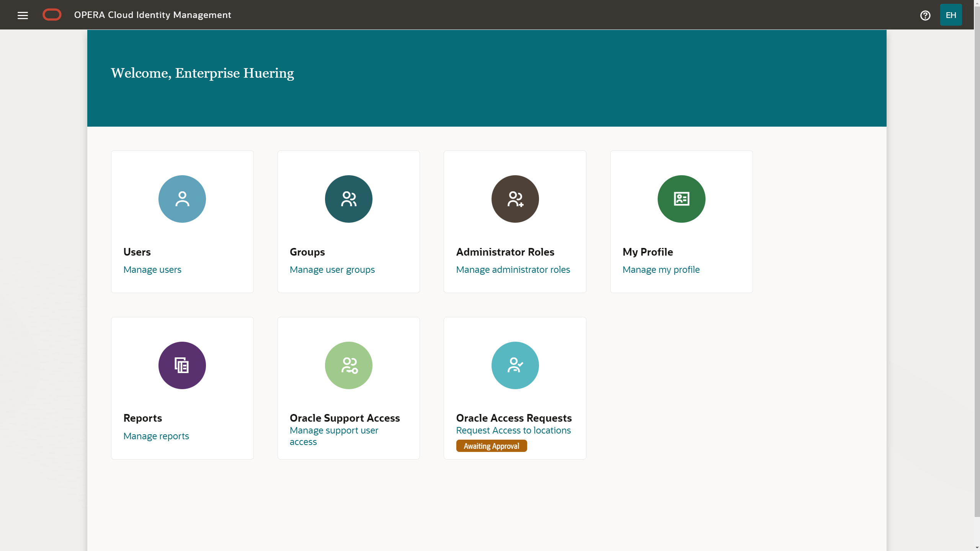Viewport: 980px width, 551px height.
Task: Click the Administrator Roles card icon
Action: click(514, 199)
